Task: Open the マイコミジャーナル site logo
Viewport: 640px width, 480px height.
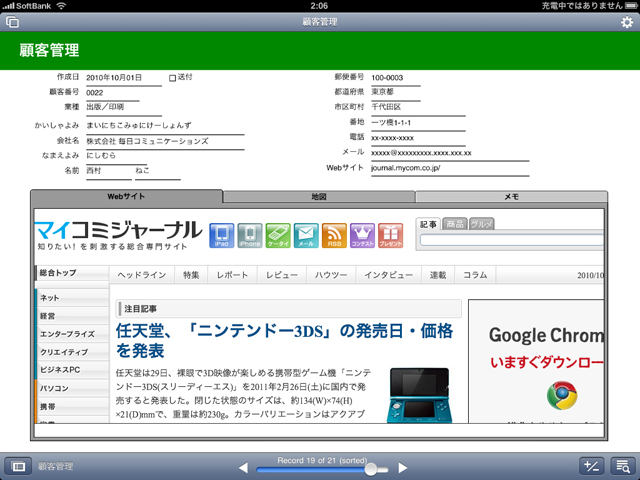Action: click(118, 235)
